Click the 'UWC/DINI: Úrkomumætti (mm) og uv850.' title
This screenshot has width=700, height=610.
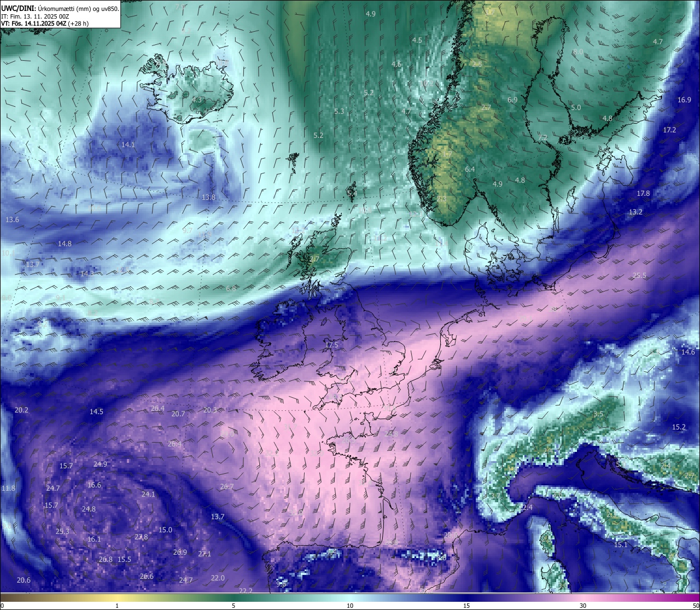(x=60, y=8)
